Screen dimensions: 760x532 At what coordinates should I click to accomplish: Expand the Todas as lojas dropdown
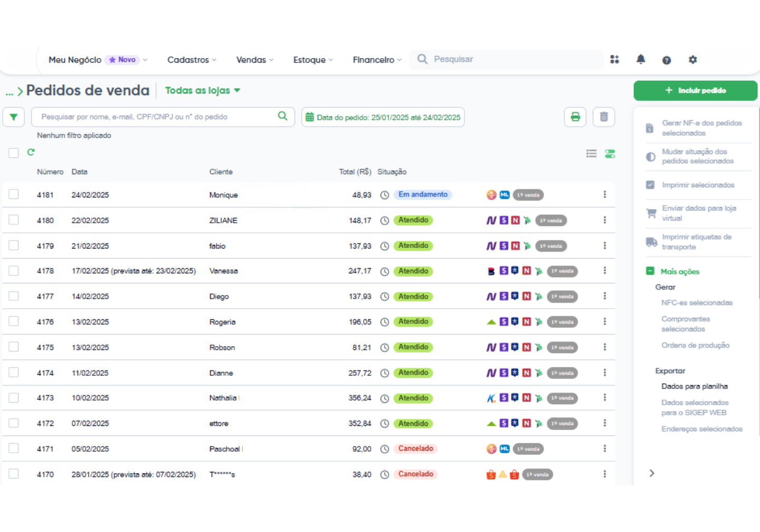coord(203,91)
